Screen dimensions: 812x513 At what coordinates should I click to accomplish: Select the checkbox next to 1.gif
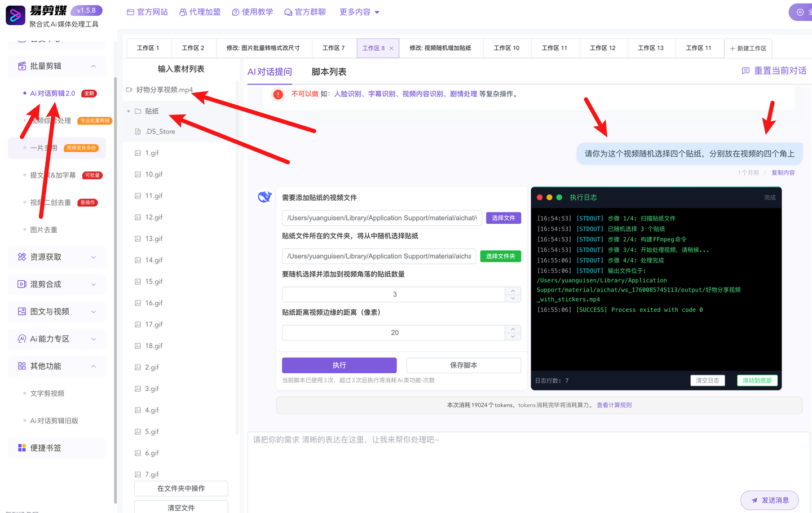138,153
